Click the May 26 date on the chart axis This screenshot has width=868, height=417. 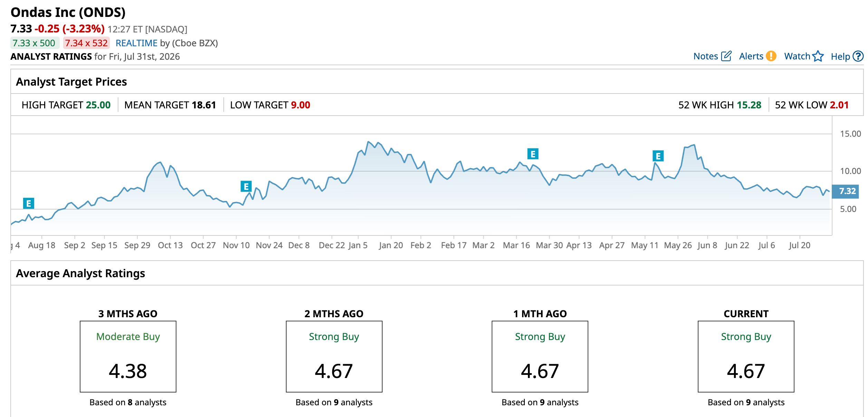tap(678, 245)
